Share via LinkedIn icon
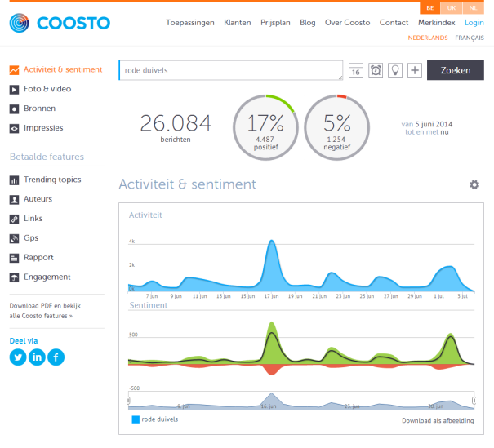The image size is (494, 448). click(x=37, y=357)
